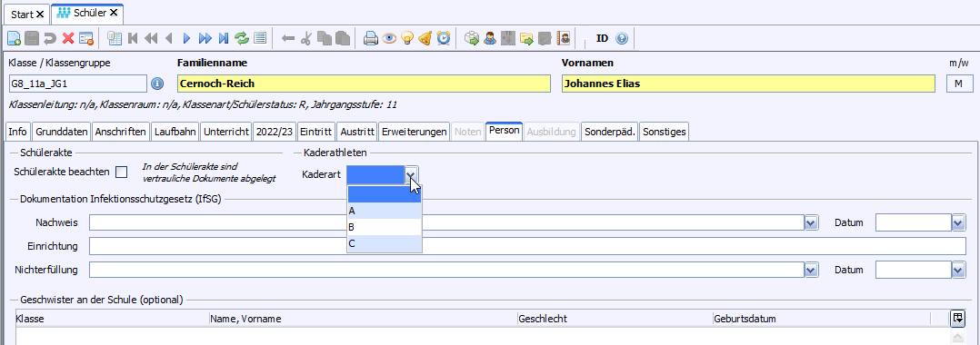This screenshot has height=345, width=980.
Task: Open the Nichterfüllung Datum dropdown
Action: click(x=959, y=270)
